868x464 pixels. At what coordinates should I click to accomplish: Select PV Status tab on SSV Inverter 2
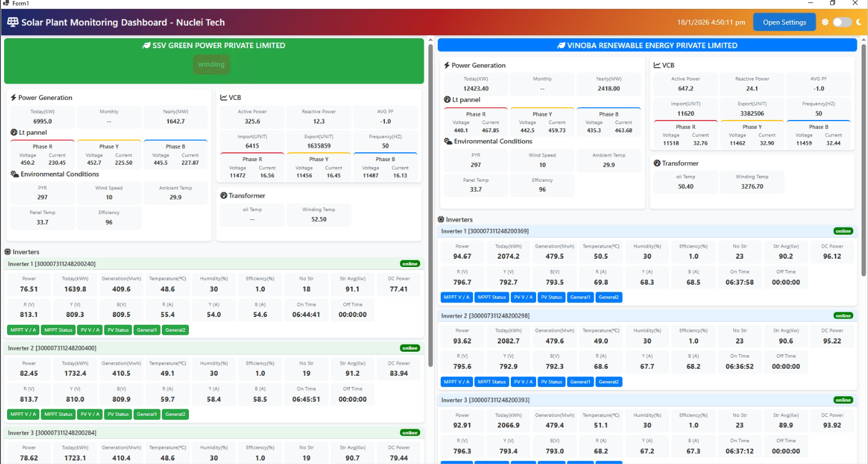click(118, 414)
